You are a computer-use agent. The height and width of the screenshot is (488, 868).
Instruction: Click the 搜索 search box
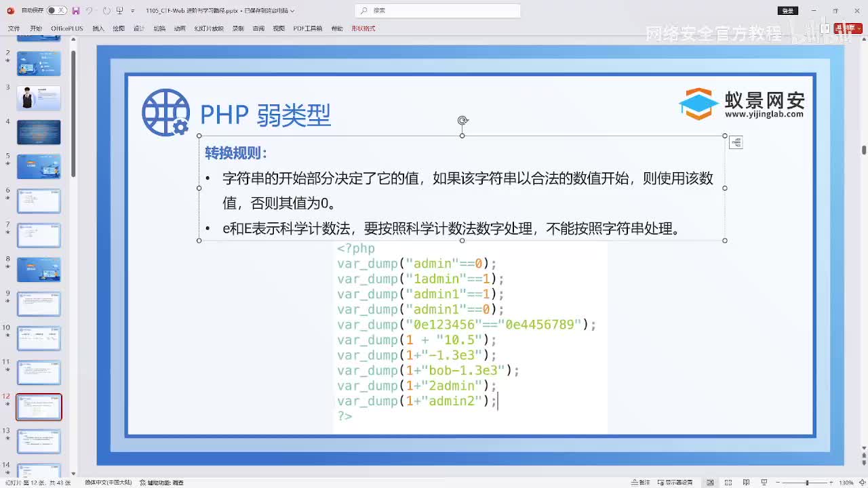437,11
